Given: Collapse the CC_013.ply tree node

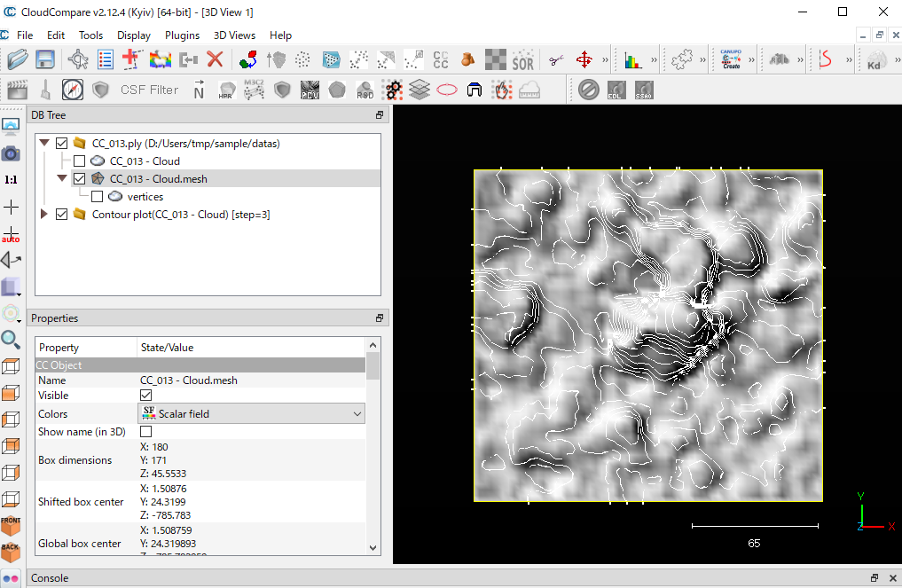Looking at the screenshot, I should click(x=43, y=143).
